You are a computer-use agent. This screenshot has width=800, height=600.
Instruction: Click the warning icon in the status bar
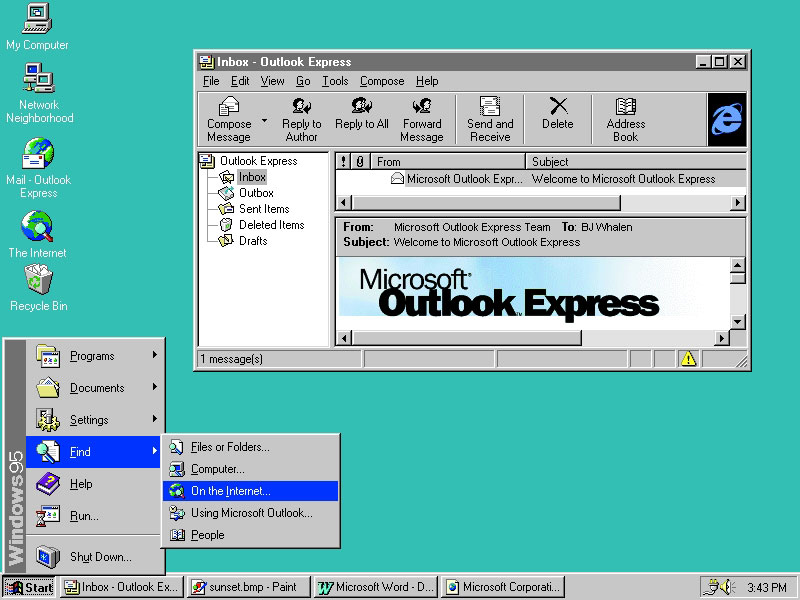[688, 357]
